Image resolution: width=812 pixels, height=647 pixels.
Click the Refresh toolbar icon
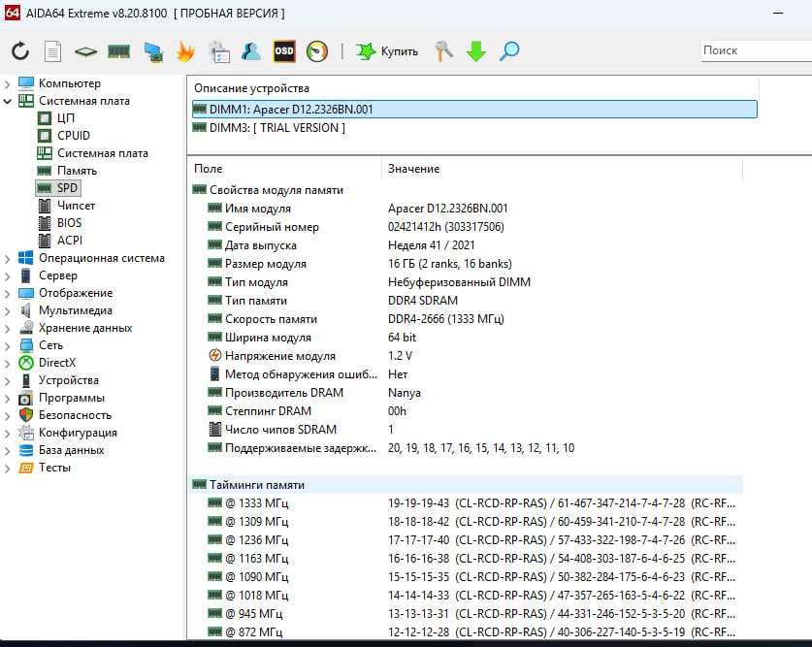[20, 50]
